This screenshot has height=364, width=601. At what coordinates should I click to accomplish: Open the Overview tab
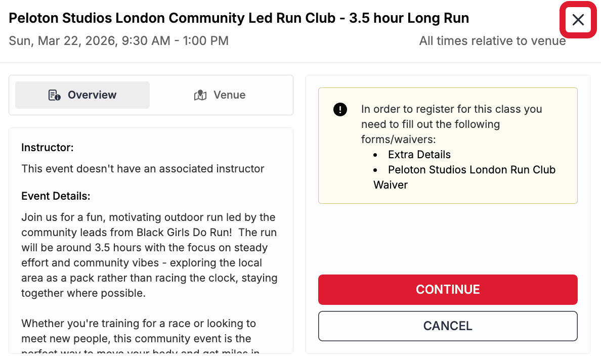coord(82,95)
